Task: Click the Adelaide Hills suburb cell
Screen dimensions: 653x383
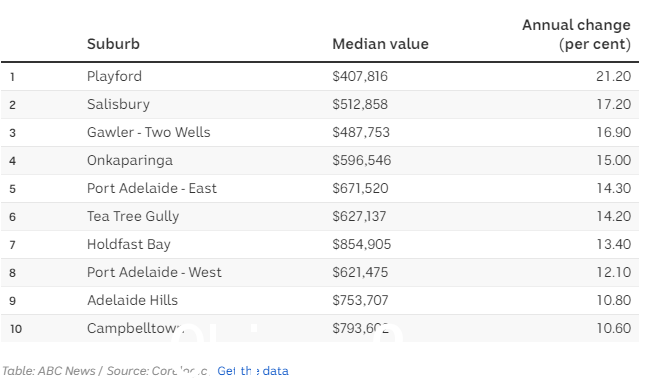Action: [132, 300]
